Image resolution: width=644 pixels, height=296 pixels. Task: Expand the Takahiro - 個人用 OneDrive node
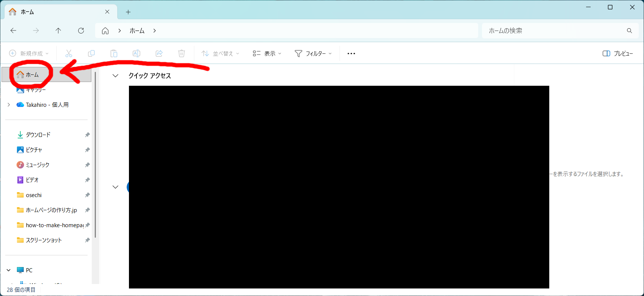9,105
